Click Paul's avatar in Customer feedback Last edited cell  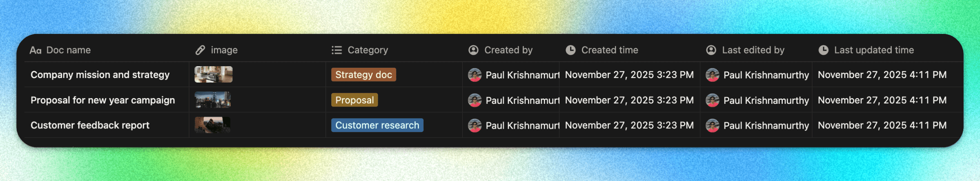click(x=712, y=125)
